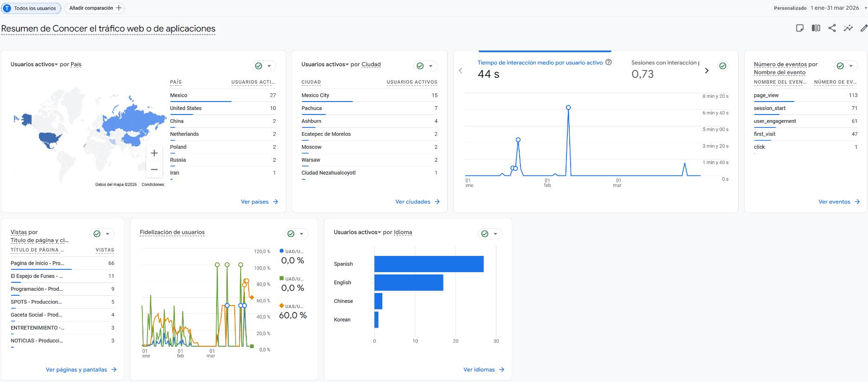Screen dimensions: 868x382
Task: Show next metric with right chevron
Action: point(707,70)
